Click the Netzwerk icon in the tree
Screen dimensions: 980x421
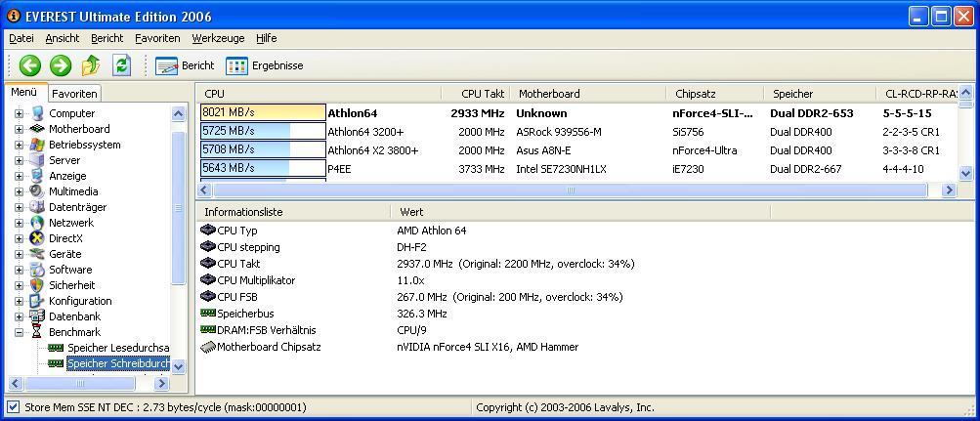coord(37,223)
